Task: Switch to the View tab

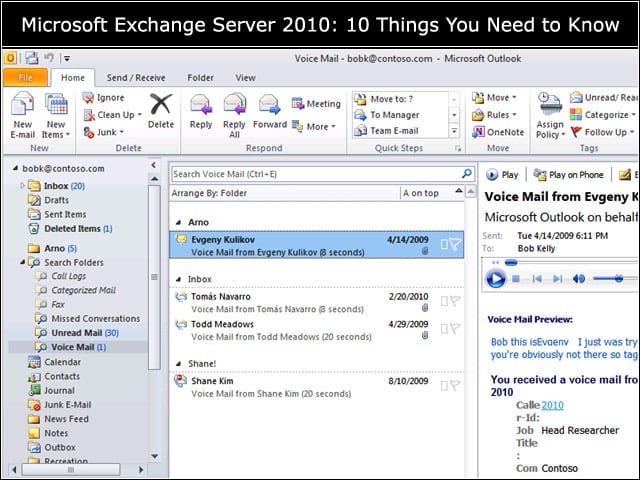Action: click(245, 78)
